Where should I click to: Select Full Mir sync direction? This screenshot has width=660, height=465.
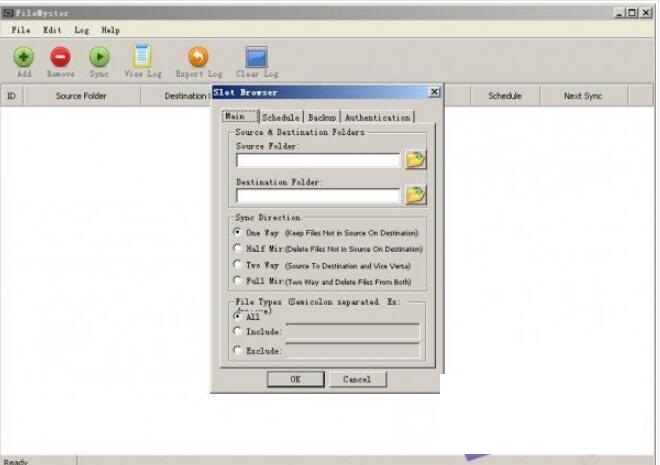point(238,281)
